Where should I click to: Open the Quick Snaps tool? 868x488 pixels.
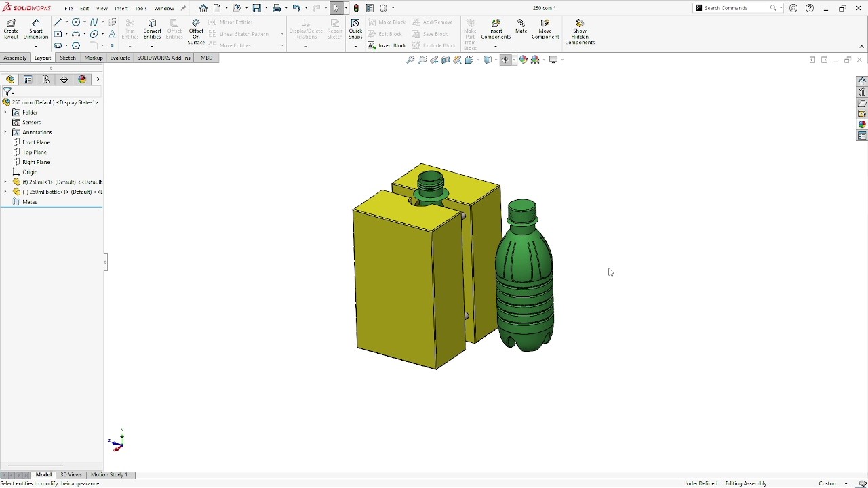point(355,28)
